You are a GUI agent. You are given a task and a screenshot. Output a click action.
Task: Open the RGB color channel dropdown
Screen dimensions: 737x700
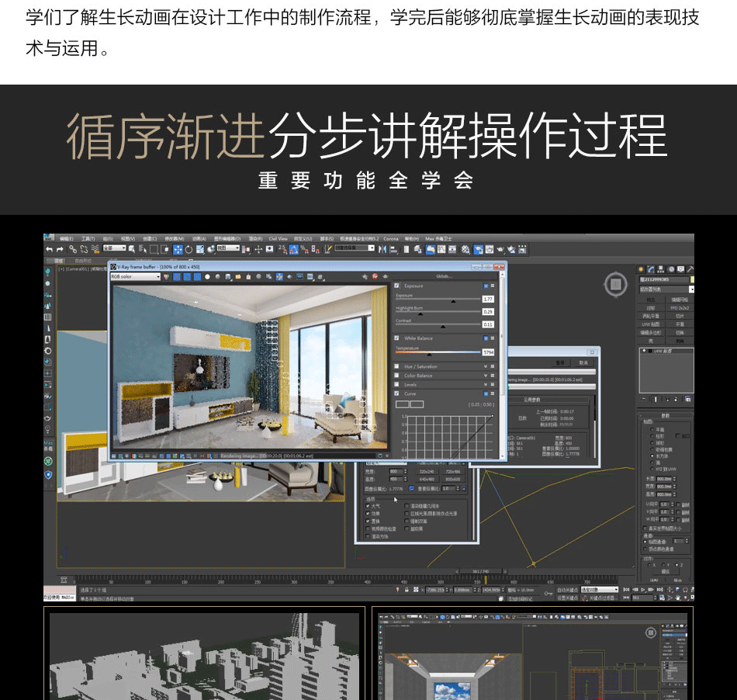click(135, 276)
